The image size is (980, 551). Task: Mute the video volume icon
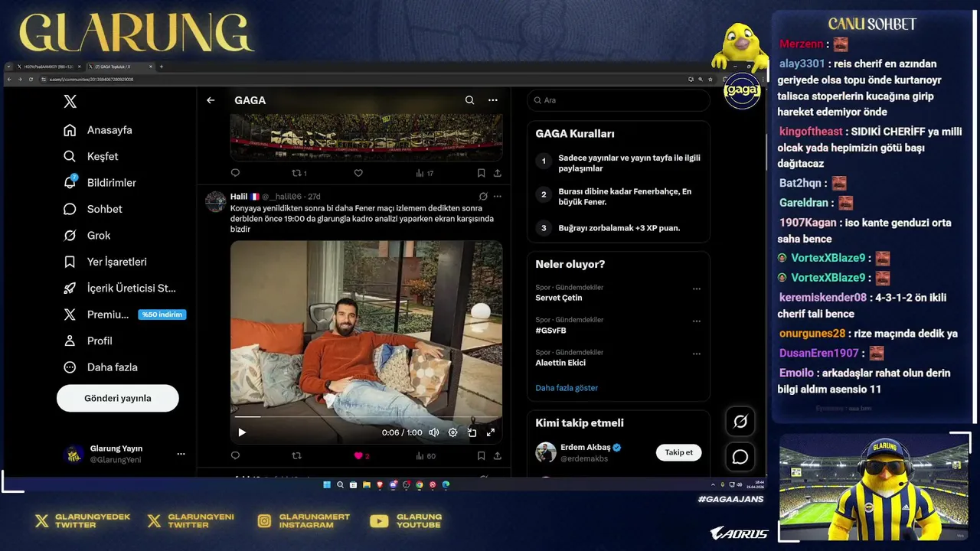click(434, 432)
